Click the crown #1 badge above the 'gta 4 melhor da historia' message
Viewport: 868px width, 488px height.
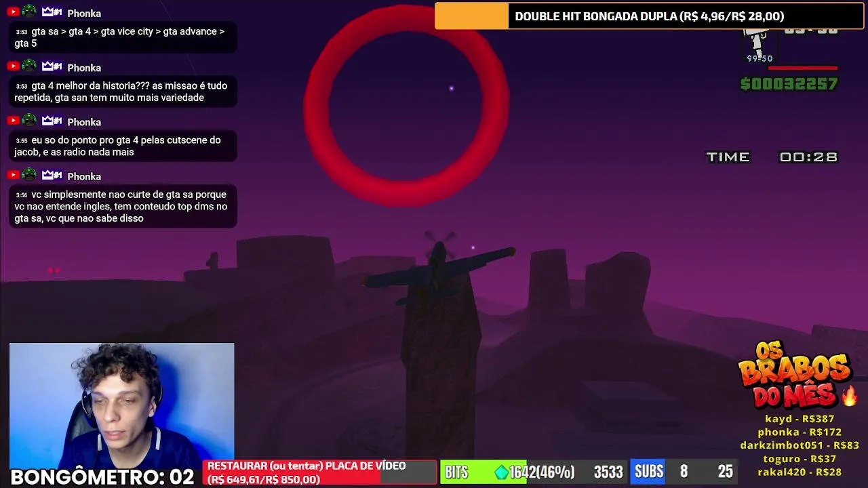52,66
